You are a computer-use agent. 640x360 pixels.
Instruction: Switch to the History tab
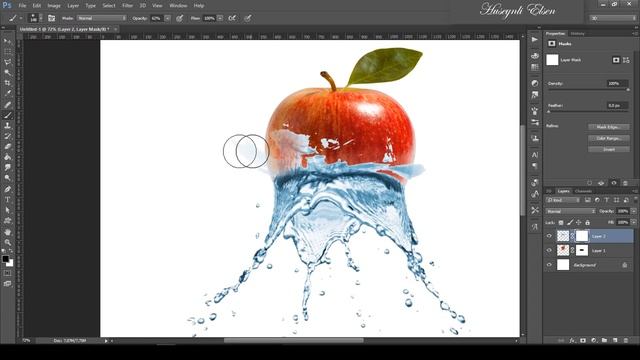(x=578, y=33)
